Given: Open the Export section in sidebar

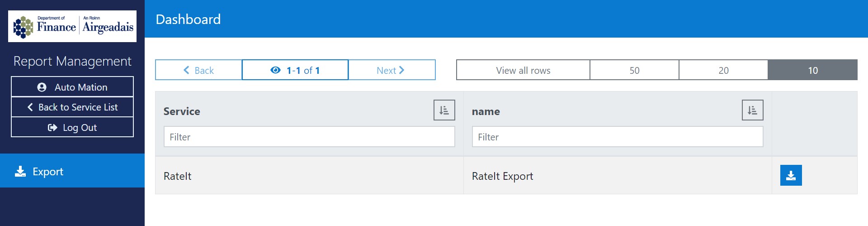Looking at the screenshot, I should click(x=72, y=171).
